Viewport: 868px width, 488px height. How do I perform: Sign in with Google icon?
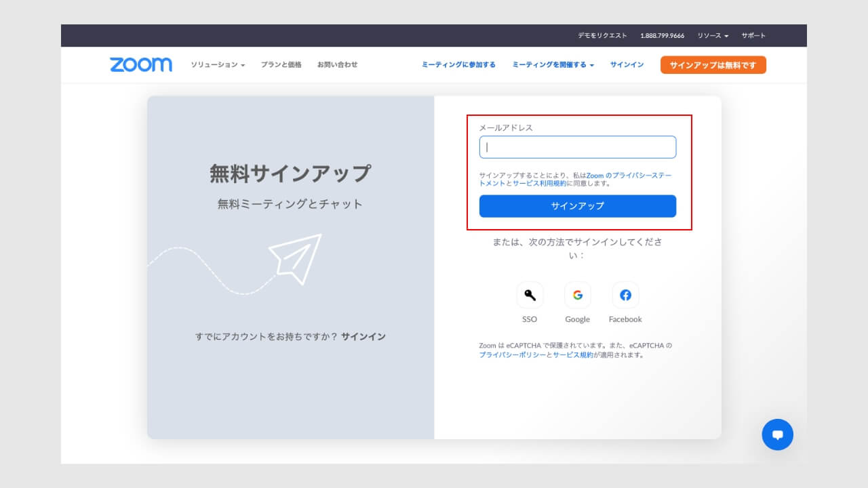click(578, 295)
